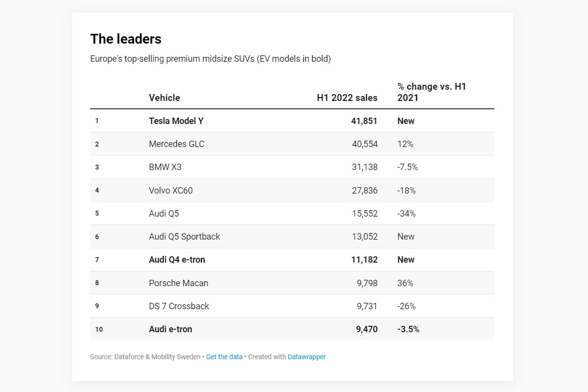Click the % change vs. H1 2021 header
The width and height of the screenshot is (588, 392).
(x=431, y=92)
